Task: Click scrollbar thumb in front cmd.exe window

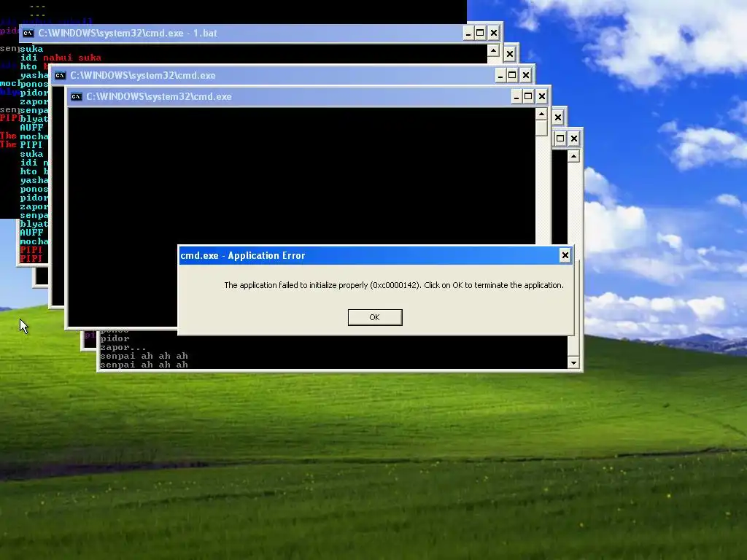Action: point(541,128)
